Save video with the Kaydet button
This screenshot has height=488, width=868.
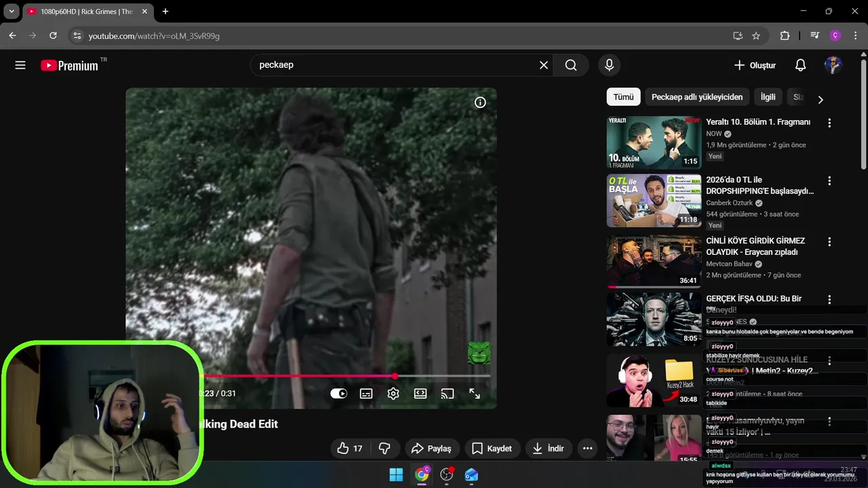click(x=492, y=449)
